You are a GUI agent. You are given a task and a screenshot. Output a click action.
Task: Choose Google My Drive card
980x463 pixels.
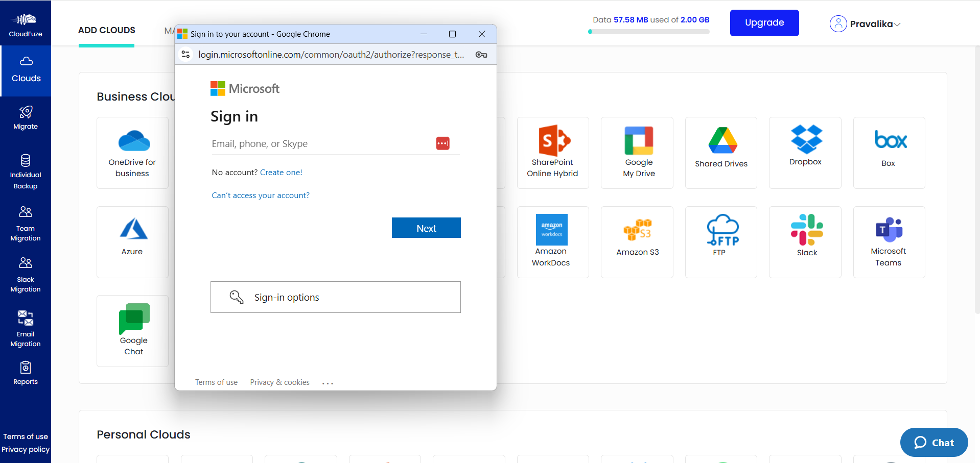pos(637,153)
